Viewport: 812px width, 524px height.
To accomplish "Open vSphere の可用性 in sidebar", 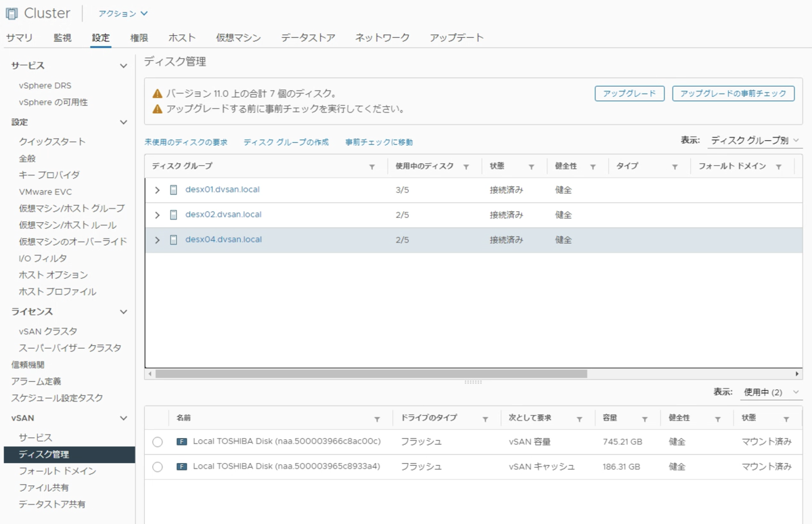I will click(53, 102).
